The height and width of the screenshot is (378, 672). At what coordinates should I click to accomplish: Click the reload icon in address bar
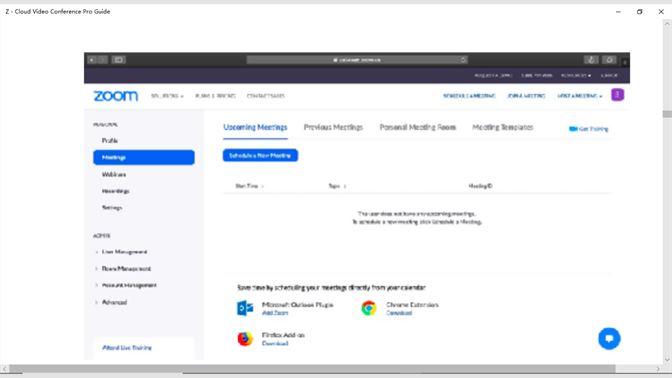coord(463,60)
